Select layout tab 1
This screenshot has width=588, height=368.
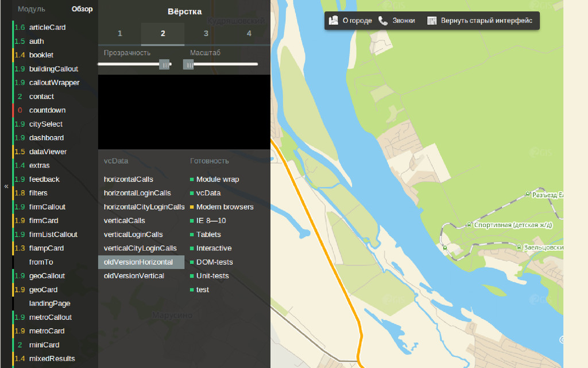pos(119,33)
